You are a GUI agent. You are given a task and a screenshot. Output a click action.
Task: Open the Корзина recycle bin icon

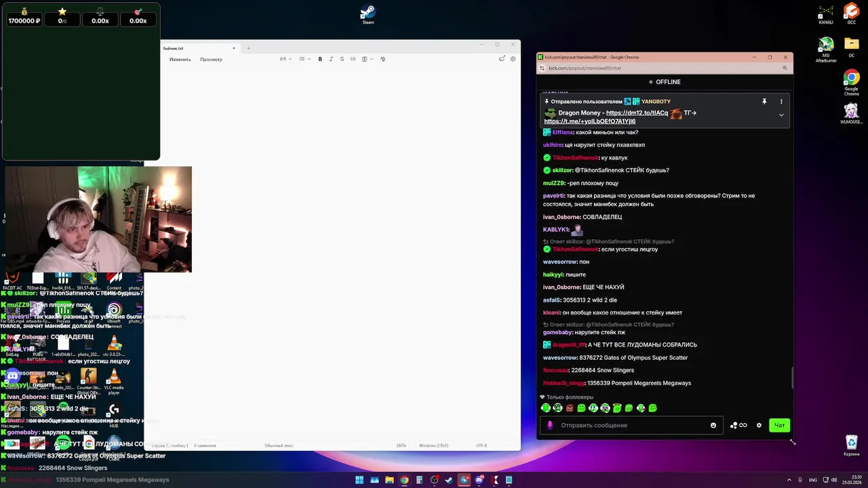click(x=851, y=445)
